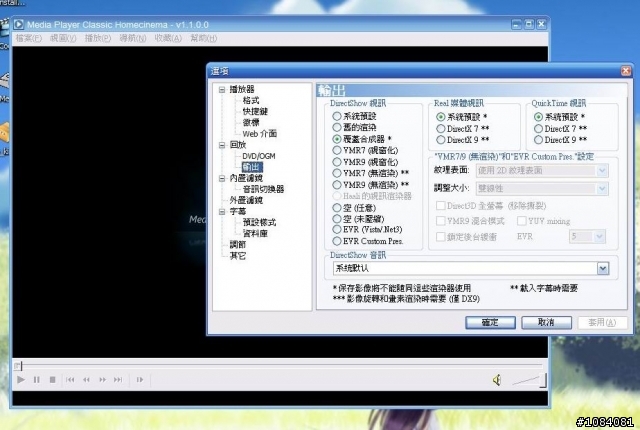The width and height of the screenshot is (640, 430).
Task: Open the 視圖(V) menu
Action: point(63,38)
